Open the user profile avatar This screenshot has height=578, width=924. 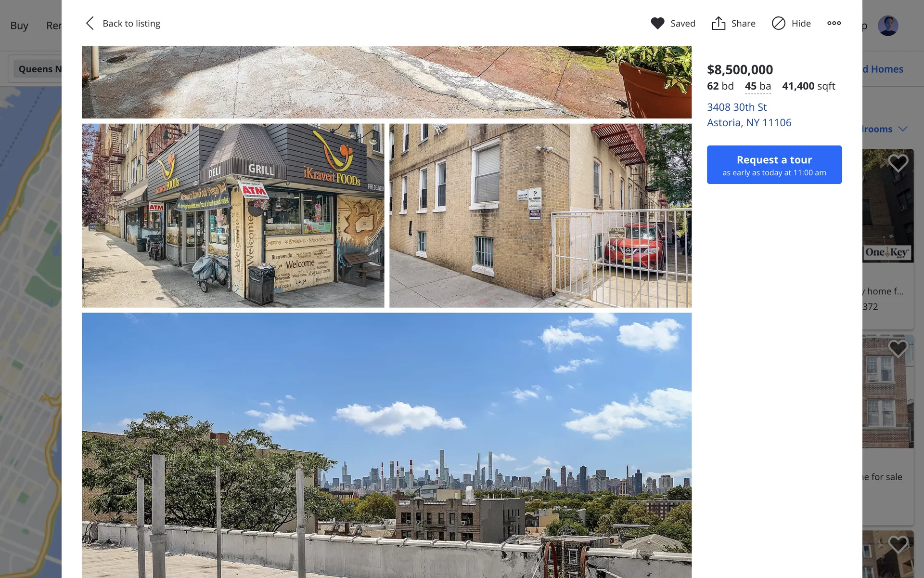pos(887,26)
